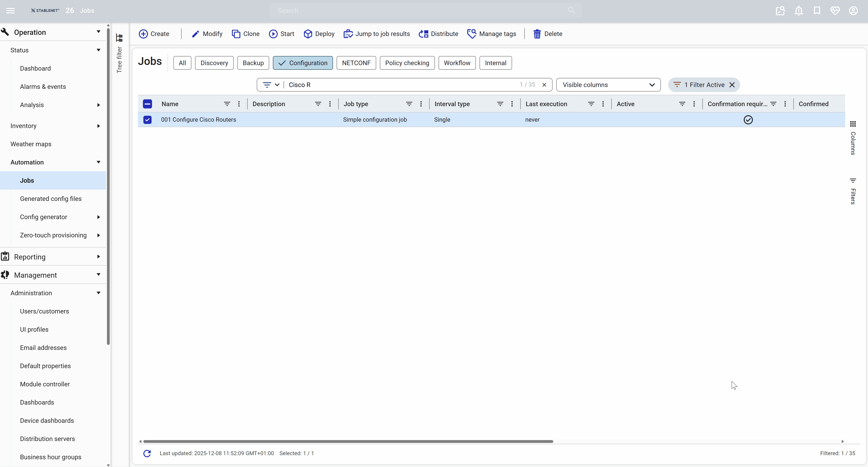
Task: Open Generated config files menu item
Action: [51, 199]
